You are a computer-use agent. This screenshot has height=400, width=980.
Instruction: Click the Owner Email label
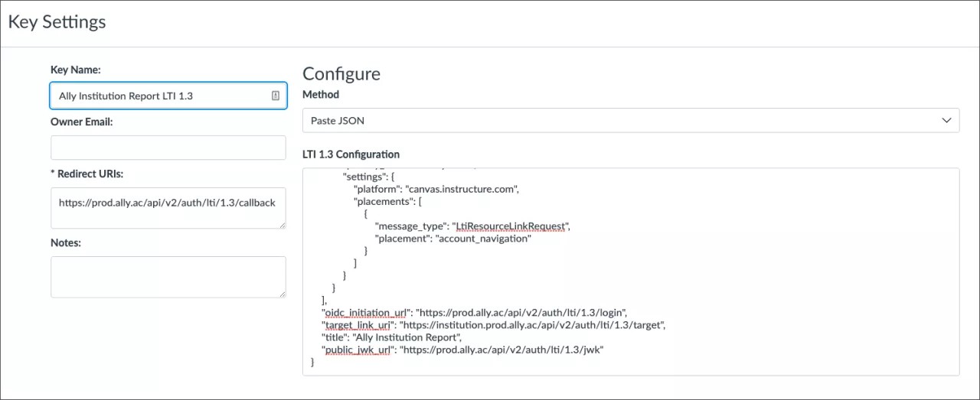click(82, 122)
